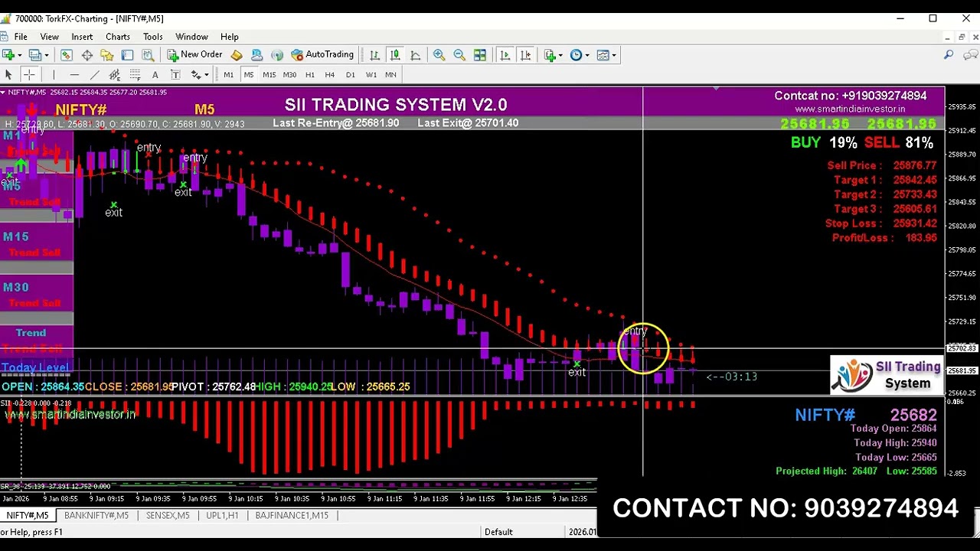The height and width of the screenshot is (551, 980).
Task: Open the Tools menu
Action: click(152, 37)
